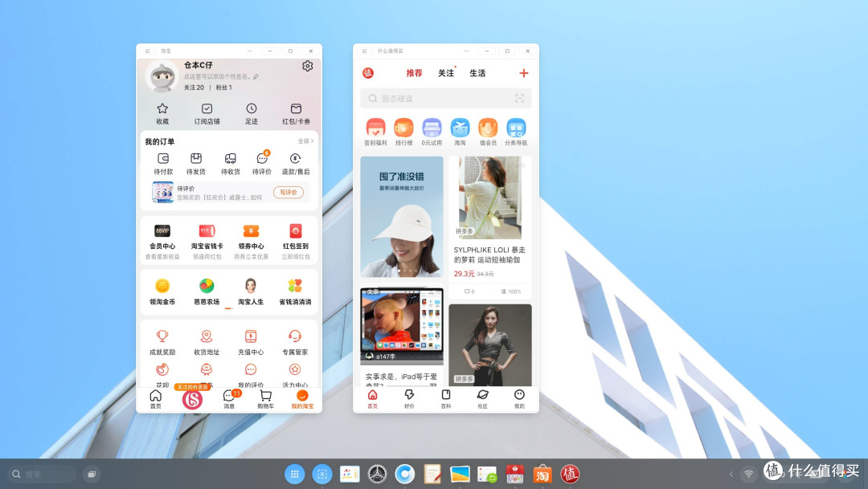Open the hat banner 围了准没错
This screenshot has height=489, width=868.
[x=402, y=217]
